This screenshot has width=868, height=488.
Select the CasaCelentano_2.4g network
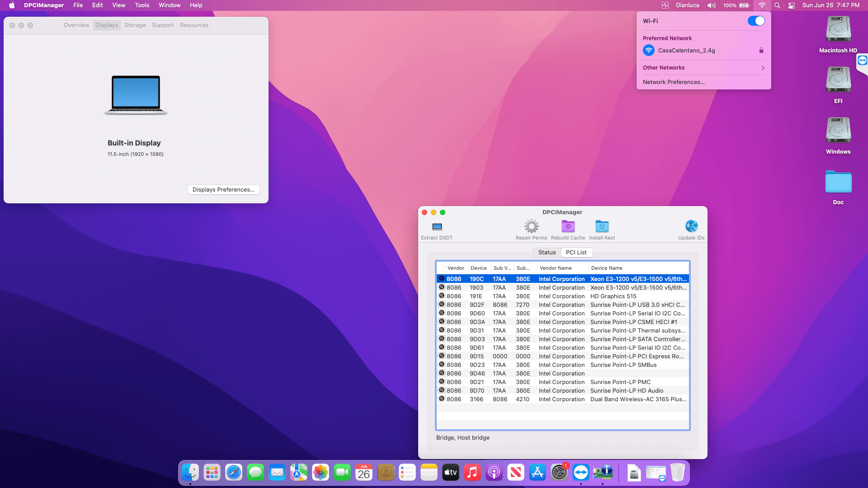click(x=703, y=51)
